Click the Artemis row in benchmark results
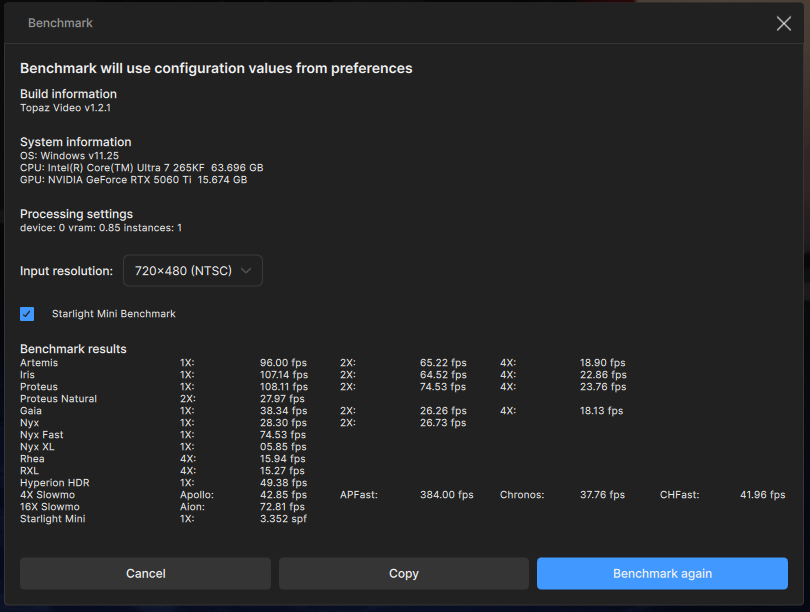810x612 pixels. (39, 363)
